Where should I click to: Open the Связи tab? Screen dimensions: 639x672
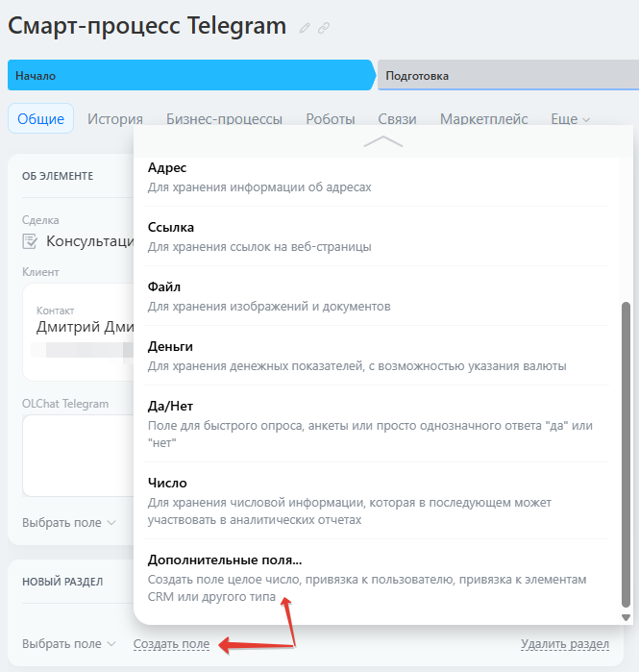click(x=397, y=118)
